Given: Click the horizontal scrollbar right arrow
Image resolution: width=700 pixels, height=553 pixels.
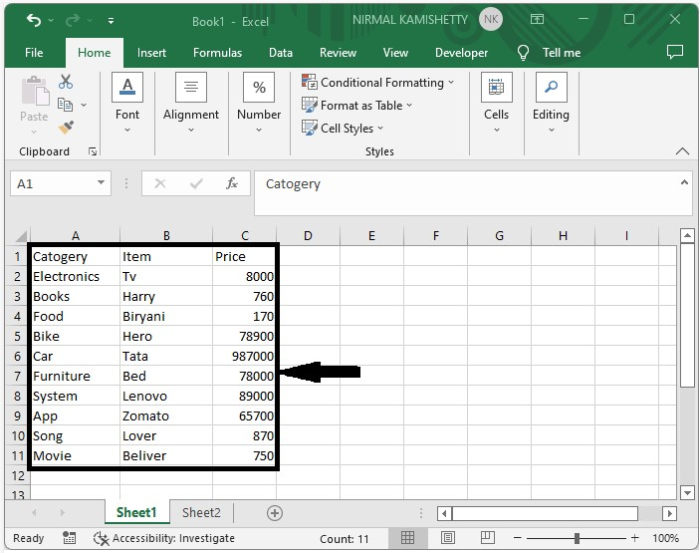Looking at the screenshot, I should tap(669, 513).
